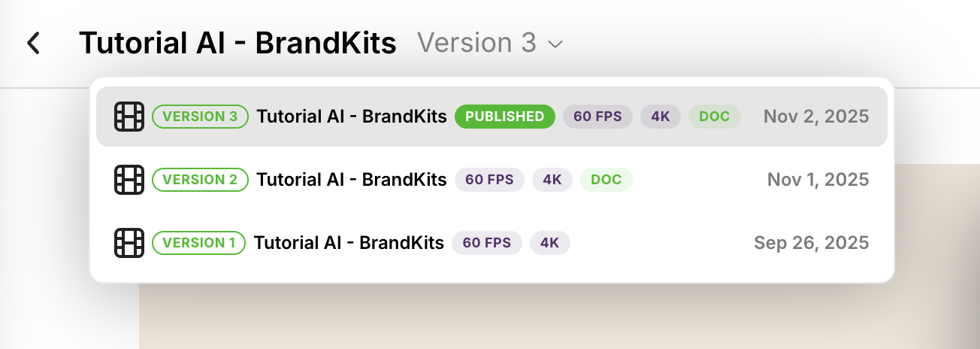Click the VERSION 3 green tag
The width and height of the screenshot is (980, 349).
tap(200, 117)
